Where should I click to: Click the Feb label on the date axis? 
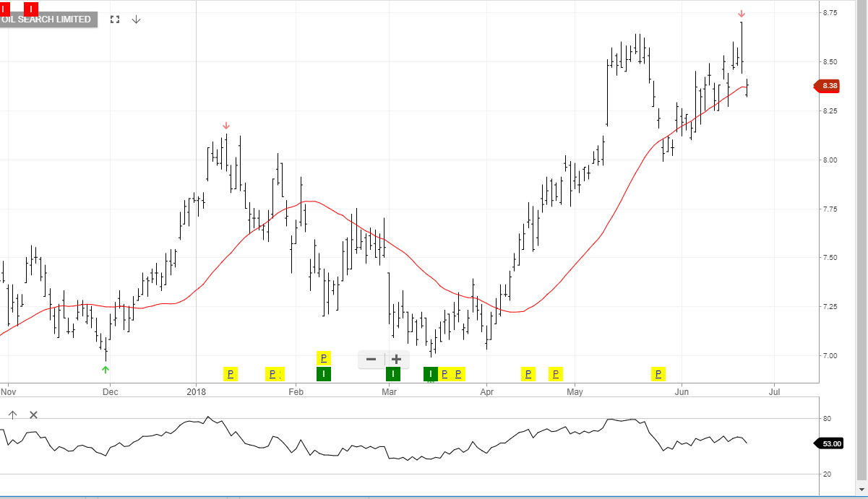tap(295, 392)
